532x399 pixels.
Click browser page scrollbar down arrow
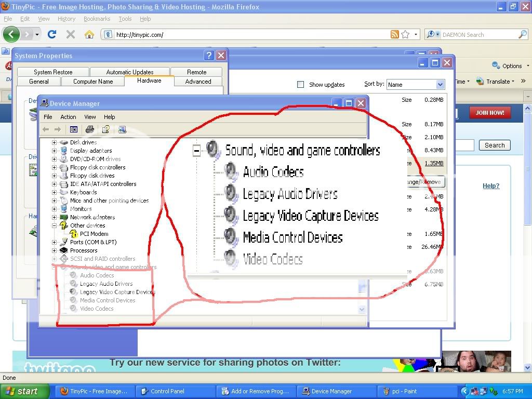(528, 367)
